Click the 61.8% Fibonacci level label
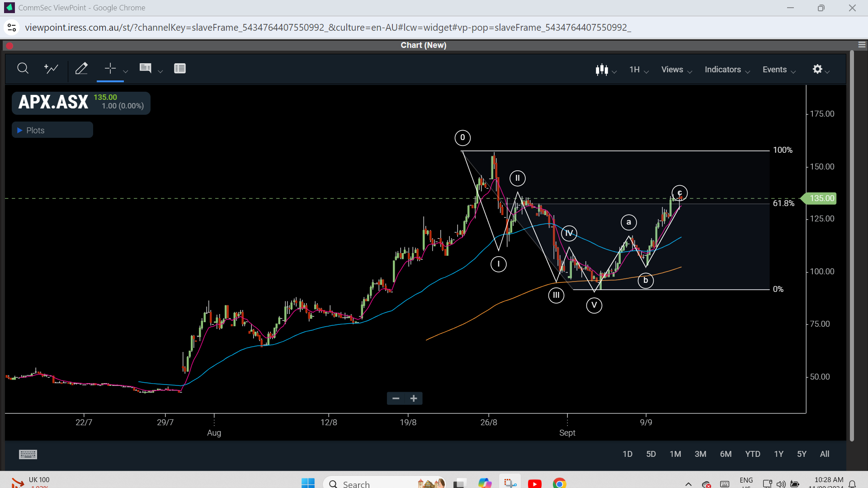Viewport: 868px width, 488px height. (783, 203)
